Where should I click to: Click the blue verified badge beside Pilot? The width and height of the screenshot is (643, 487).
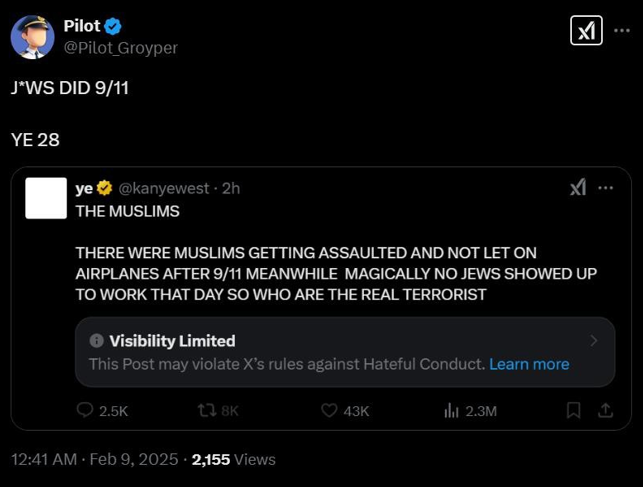pos(115,26)
